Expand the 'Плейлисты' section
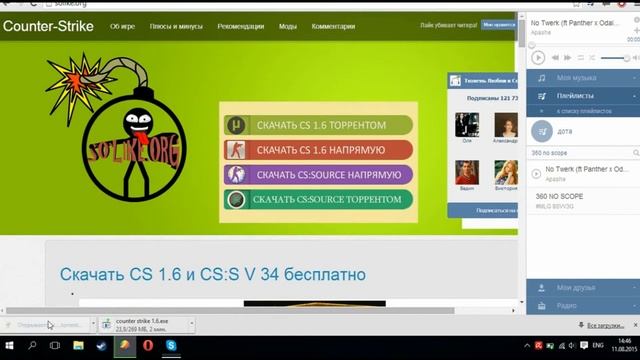The width and height of the screenshot is (640, 360). 583,96
